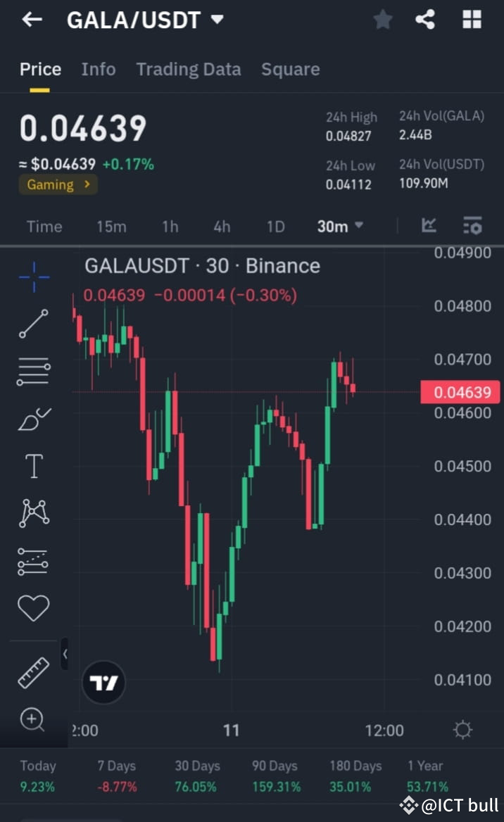Screen dimensions: 504x822
Task: Switch to the Trading Data tab
Action: pyautogui.click(x=188, y=69)
